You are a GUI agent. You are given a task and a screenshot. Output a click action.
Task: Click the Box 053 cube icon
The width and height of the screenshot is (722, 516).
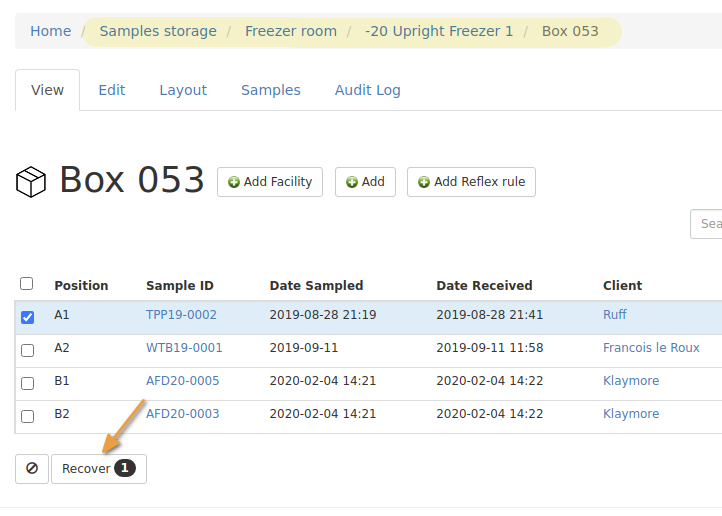(31, 182)
